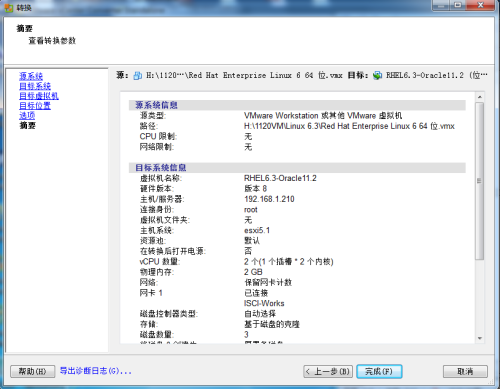Screen dimensions: 500x389
Task: Click the ISCI-Works network value
Action: coord(264,303)
